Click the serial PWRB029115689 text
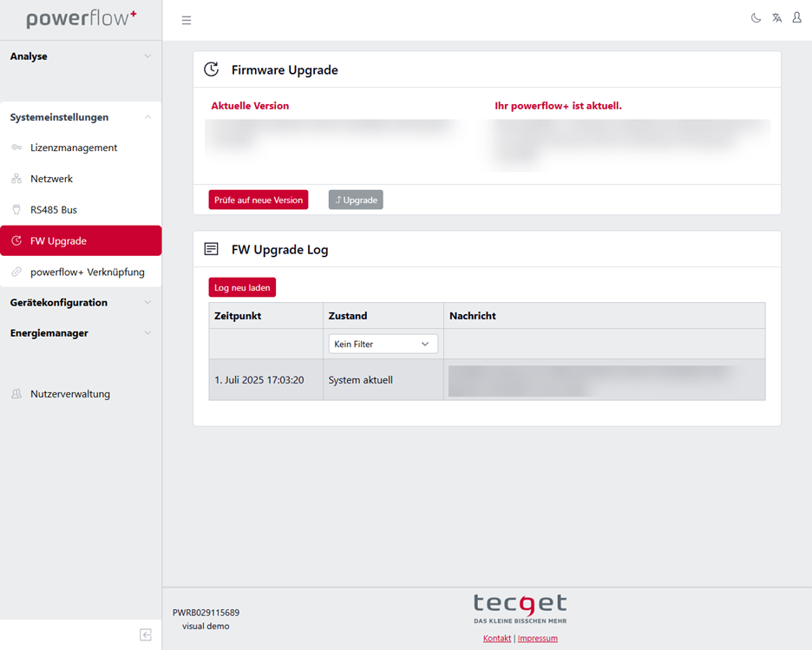The width and height of the screenshot is (812, 650). [x=206, y=613]
